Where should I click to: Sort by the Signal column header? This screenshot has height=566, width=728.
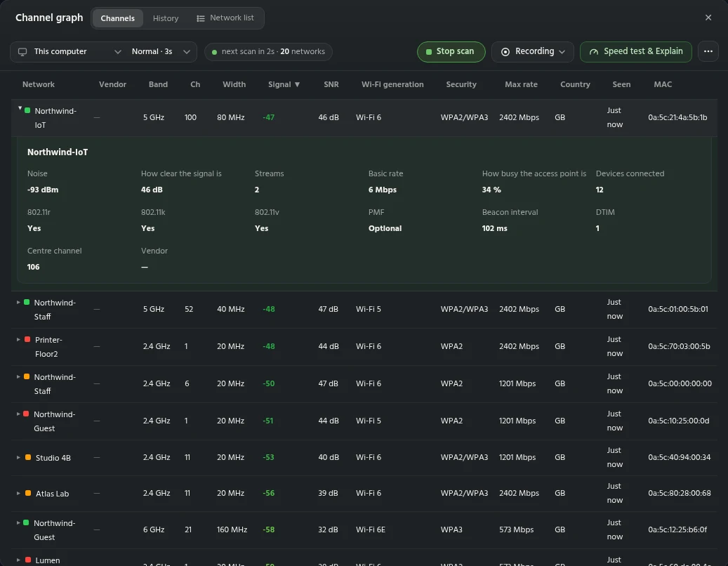pyautogui.click(x=284, y=84)
